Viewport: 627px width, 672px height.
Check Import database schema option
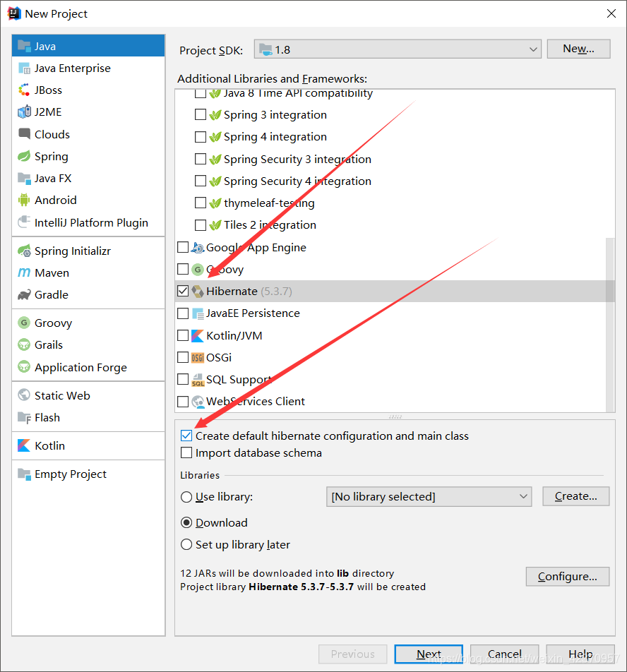coord(186,452)
